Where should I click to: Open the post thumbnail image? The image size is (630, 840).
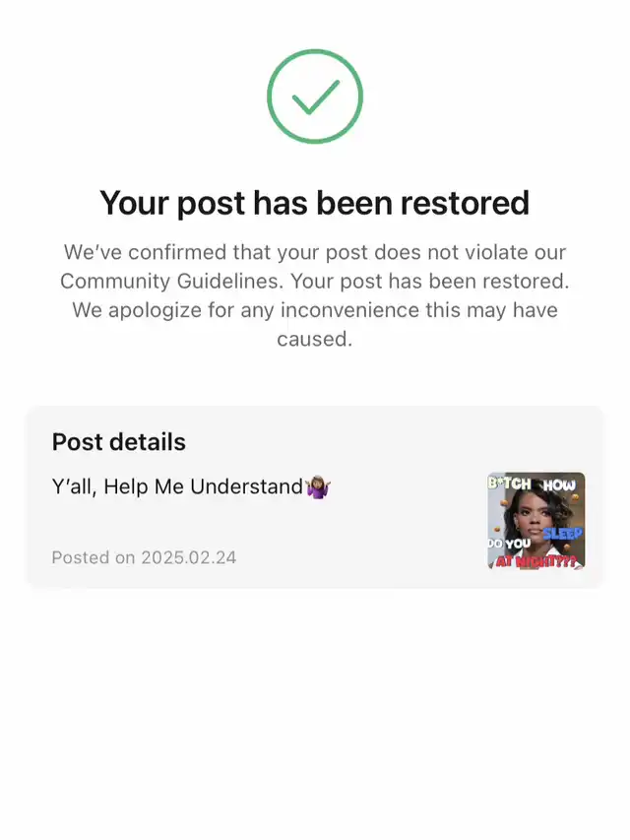[536, 520]
